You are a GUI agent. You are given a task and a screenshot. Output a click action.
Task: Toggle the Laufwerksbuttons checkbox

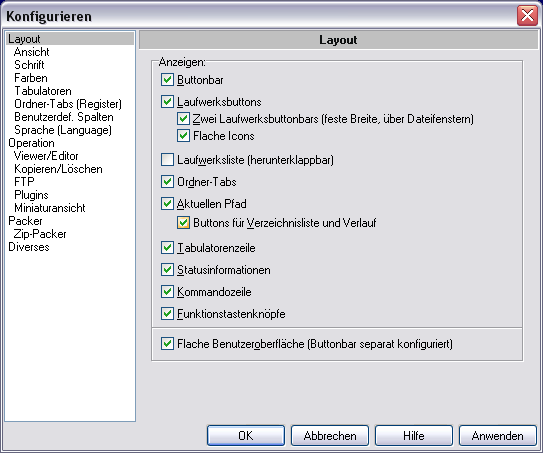[167, 102]
